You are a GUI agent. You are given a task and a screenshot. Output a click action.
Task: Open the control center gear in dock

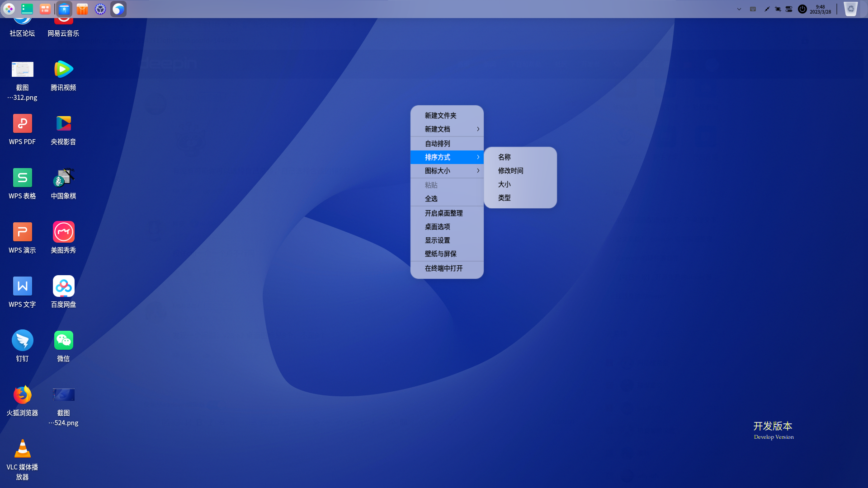coord(100,9)
